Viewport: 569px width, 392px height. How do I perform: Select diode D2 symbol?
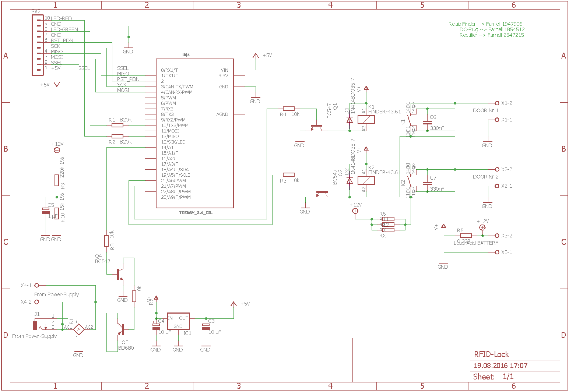(x=350, y=180)
